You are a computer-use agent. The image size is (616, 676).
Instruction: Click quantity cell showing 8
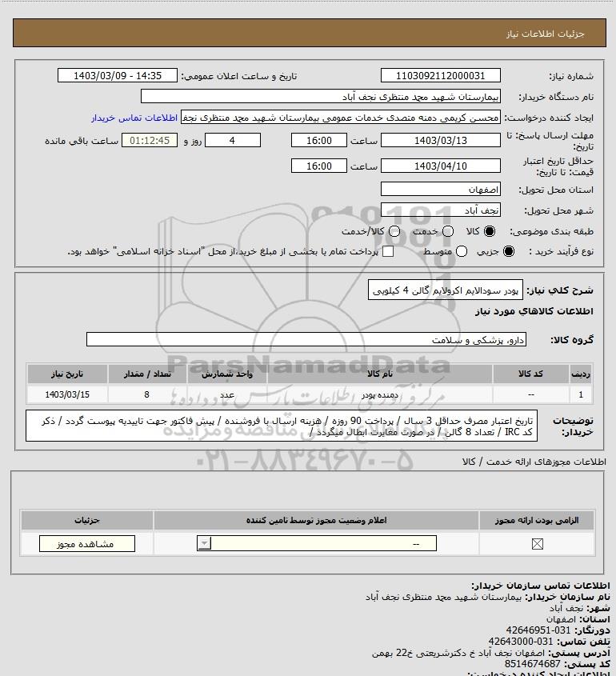[147, 394]
